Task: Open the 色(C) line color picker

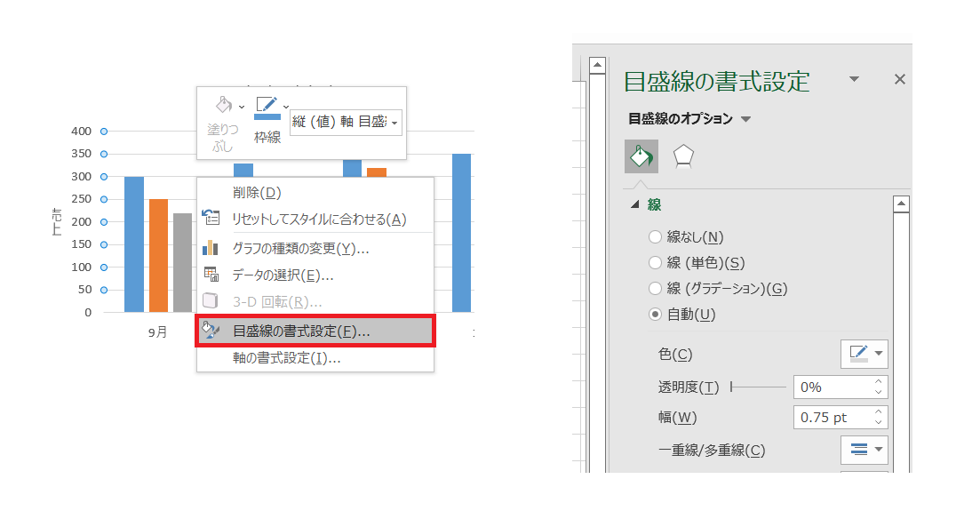Action: coord(864,354)
